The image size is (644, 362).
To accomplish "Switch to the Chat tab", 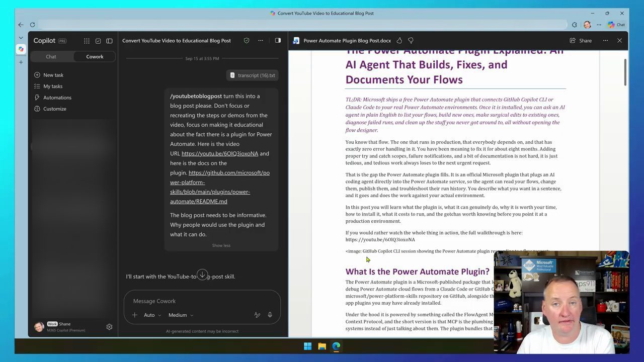I will pyautogui.click(x=51, y=57).
